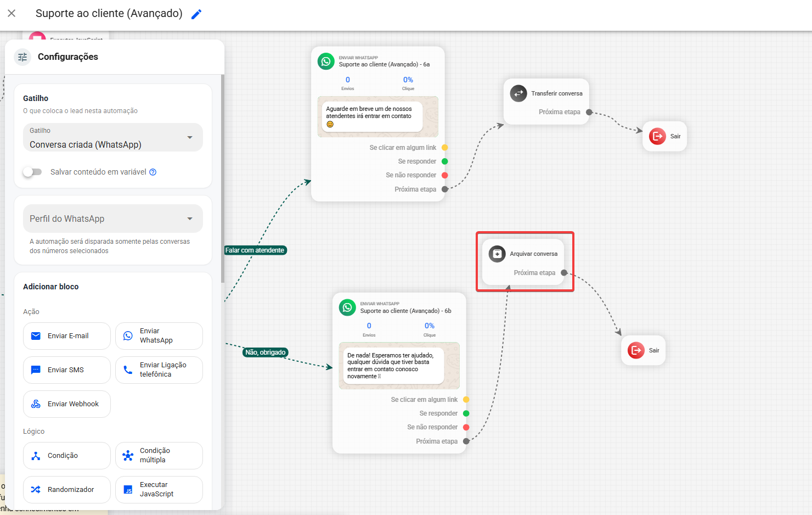Viewport: 812px width, 515px height.
Task: Click WhatsApp icon on the 6b block
Action: tap(347, 307)
